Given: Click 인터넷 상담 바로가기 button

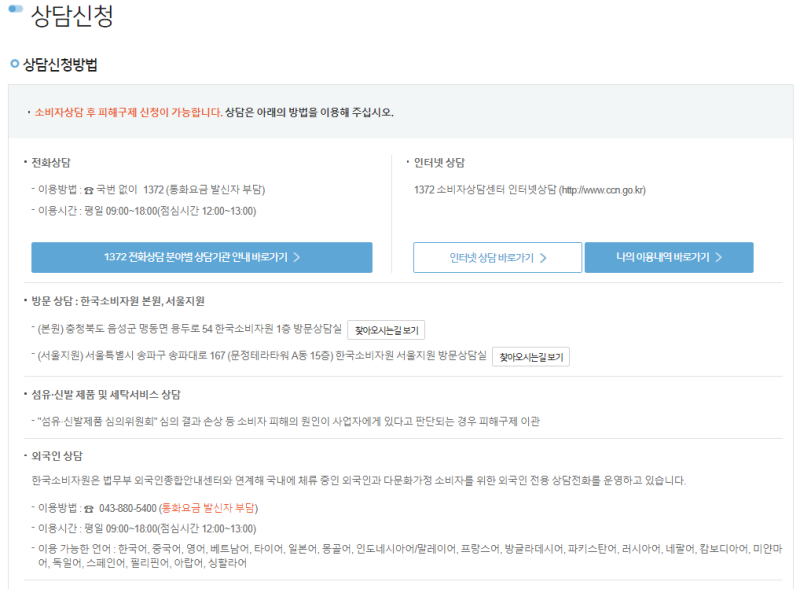Looking at the screenshot, I should point(497,257).
